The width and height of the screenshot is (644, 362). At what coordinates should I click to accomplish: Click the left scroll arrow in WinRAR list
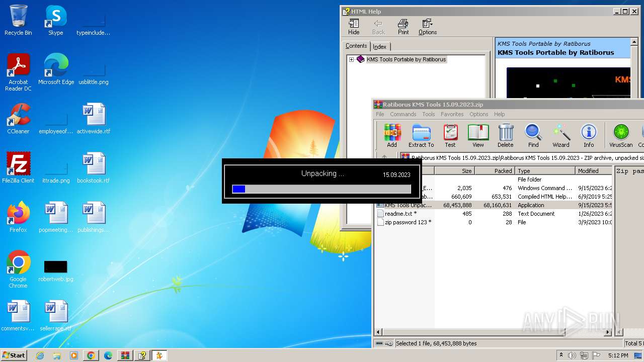(378, 332)
